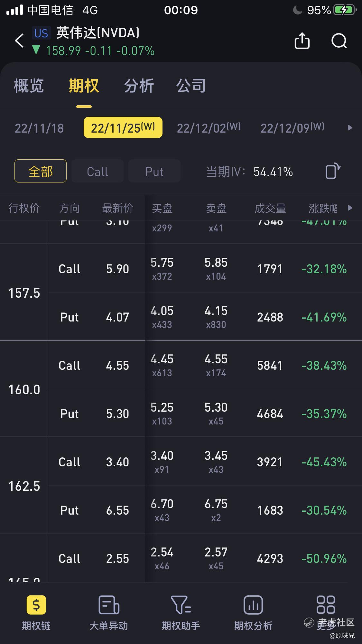362x644 pixels.
Task: Open 更多 grid icon
Action: click(x=326, y=605)
